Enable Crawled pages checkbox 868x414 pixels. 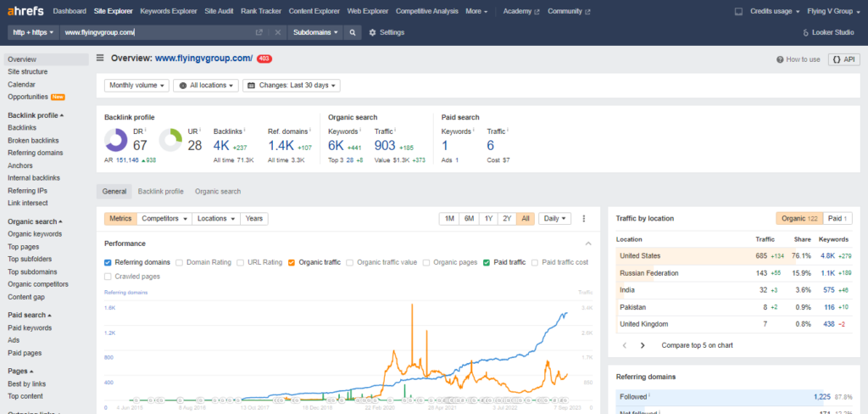point(108,276)
